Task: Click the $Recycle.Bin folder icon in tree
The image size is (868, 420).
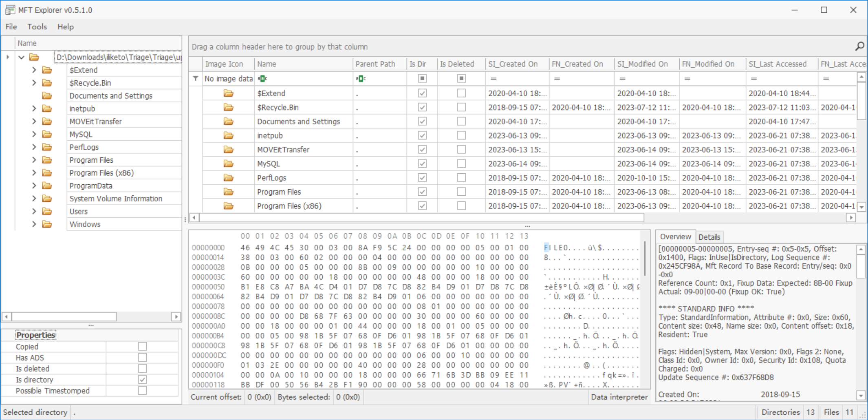Action: tap(47, 83)
